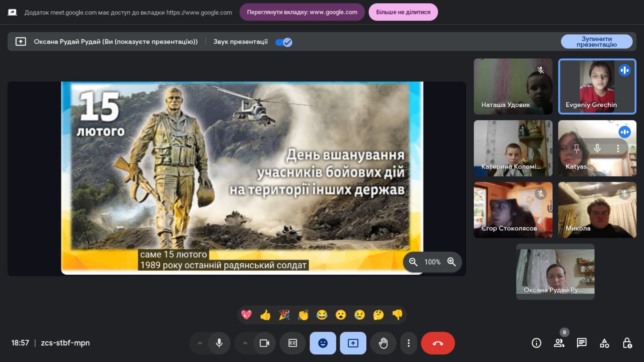This screenshot has height=362, width=644.
Task: Click the shared presentation slide
Action: 242,178
